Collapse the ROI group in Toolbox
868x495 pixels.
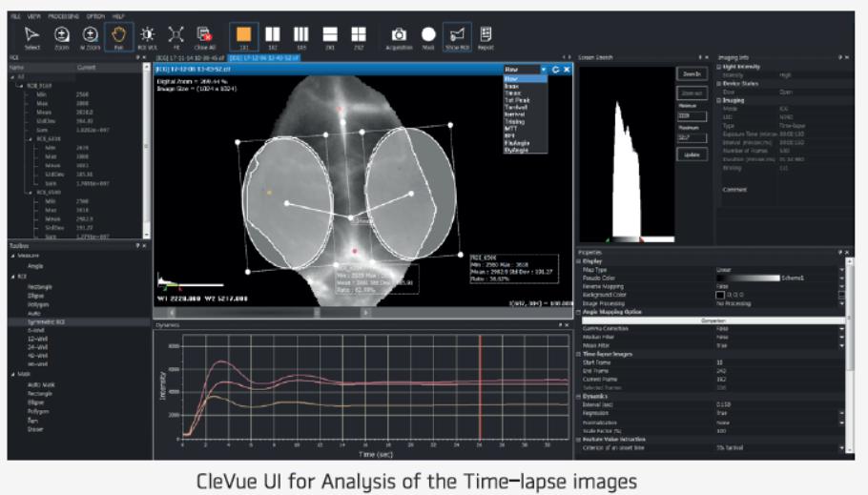pos(11,275)
